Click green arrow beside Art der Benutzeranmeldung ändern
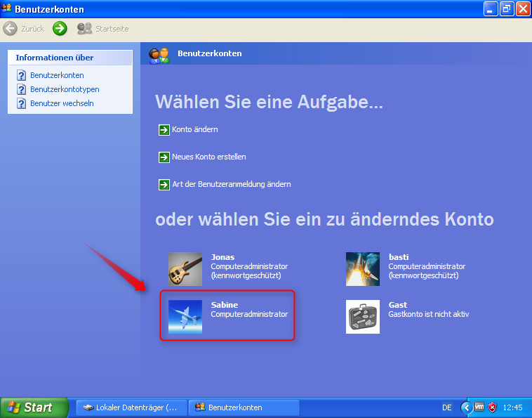Screen dimensions: 532x418 [164, 185]
